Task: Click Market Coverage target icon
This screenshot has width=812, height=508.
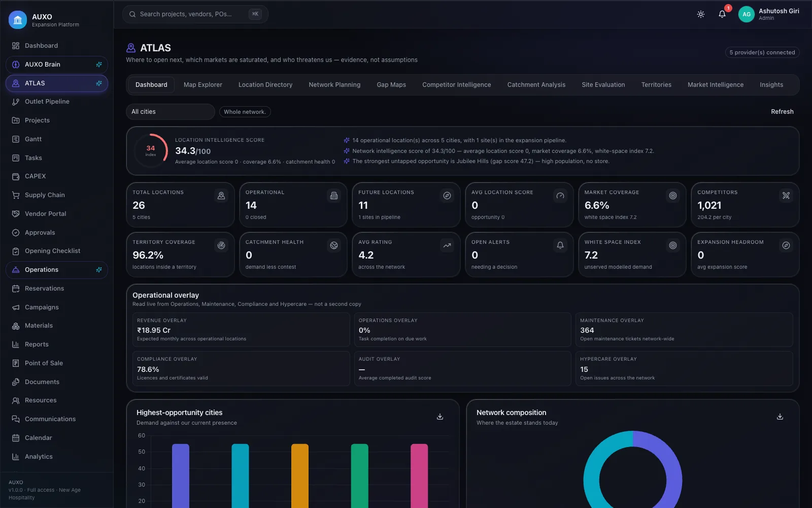Action: pyautogui.click(x=673, y=196)
